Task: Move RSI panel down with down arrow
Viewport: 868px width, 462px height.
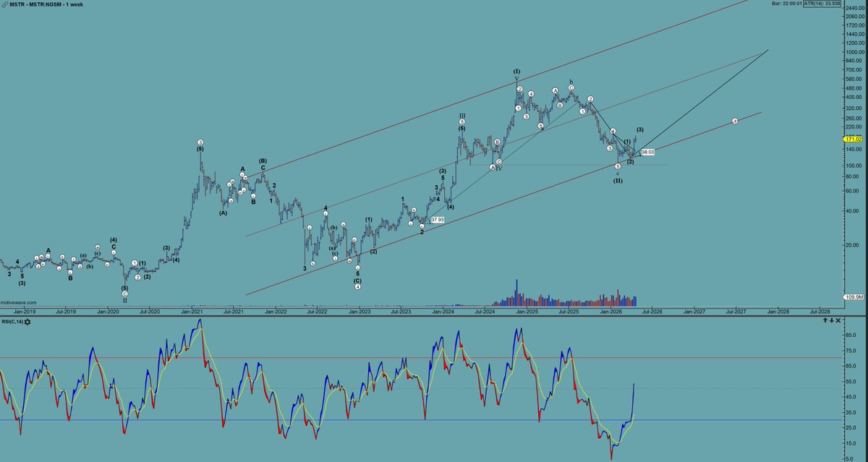Action: point(832,320)
